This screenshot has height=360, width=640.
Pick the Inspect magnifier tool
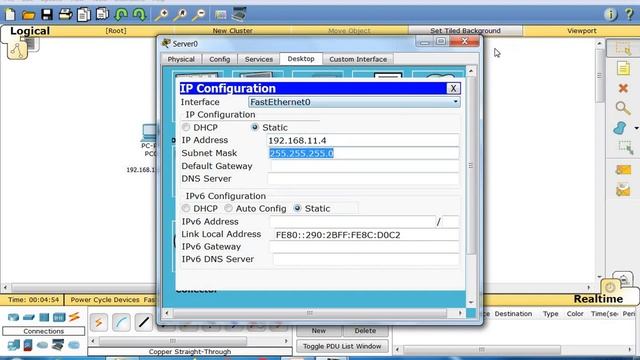click(623, 108)
